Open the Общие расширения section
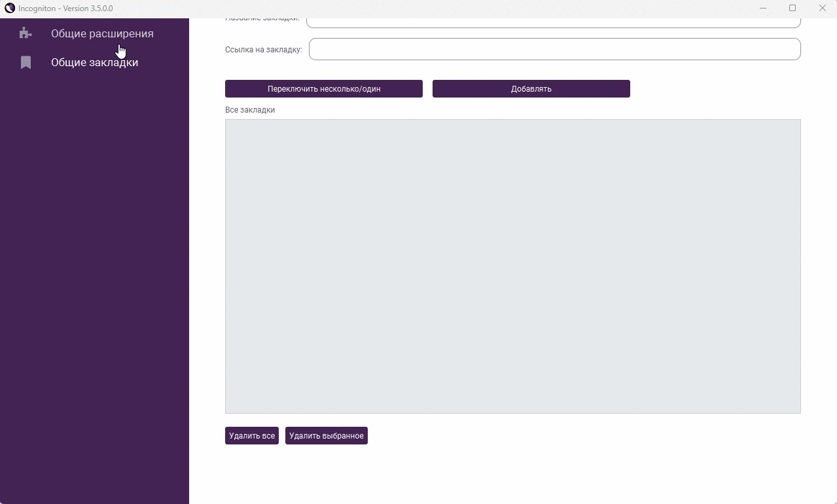 [102, 34]
